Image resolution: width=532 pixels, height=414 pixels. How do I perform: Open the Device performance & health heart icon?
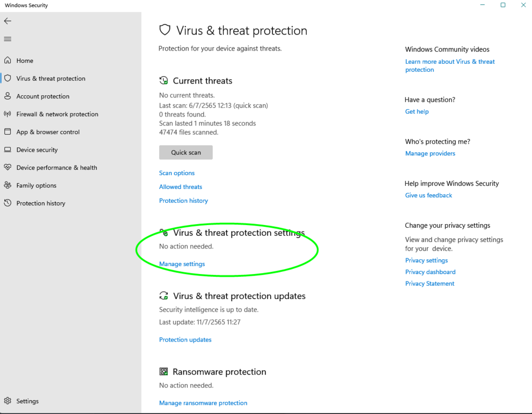(x=7, y=168)
